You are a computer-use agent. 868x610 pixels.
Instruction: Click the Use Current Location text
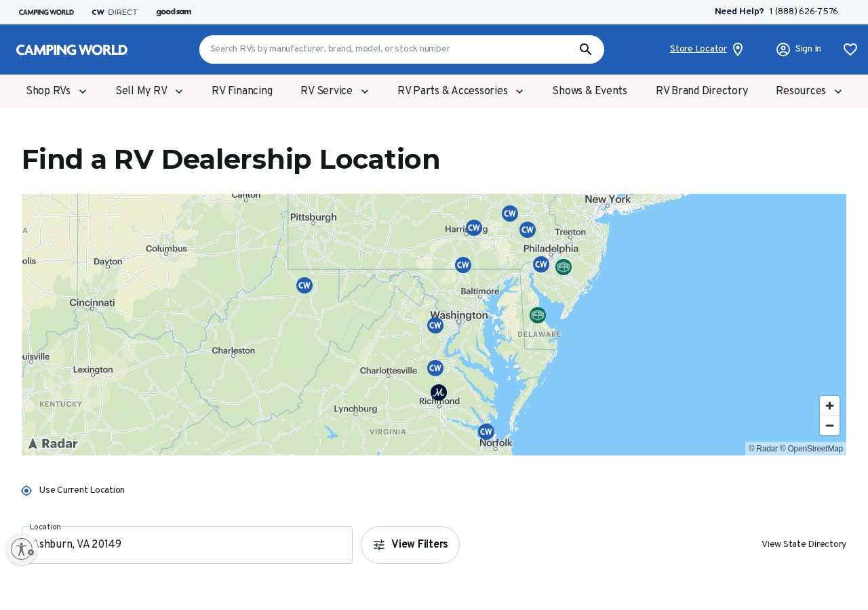pyautogui.click(x=82, y=490)
